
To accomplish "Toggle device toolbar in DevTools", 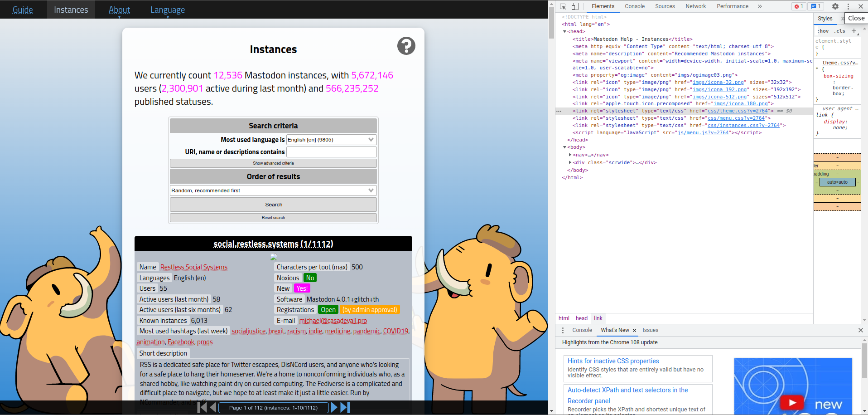I will (575, 6).
